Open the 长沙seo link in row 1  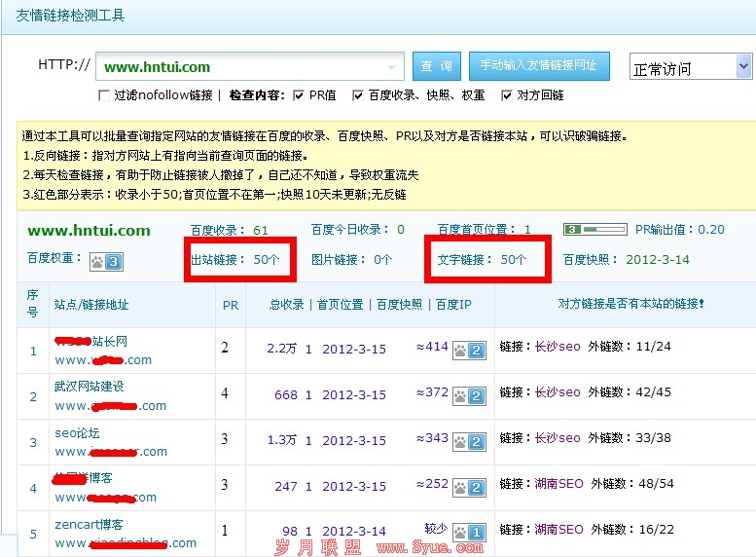[558, 346]
